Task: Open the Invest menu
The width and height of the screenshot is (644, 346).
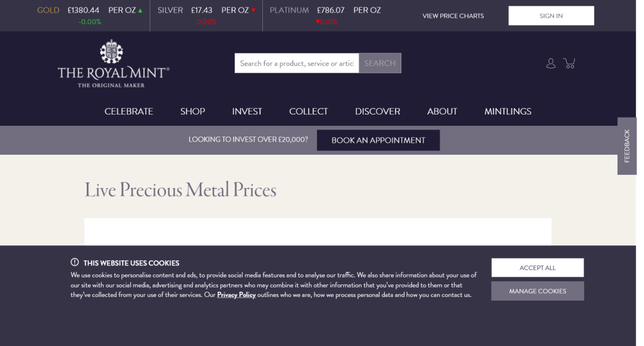Action: tap(247, 111)
